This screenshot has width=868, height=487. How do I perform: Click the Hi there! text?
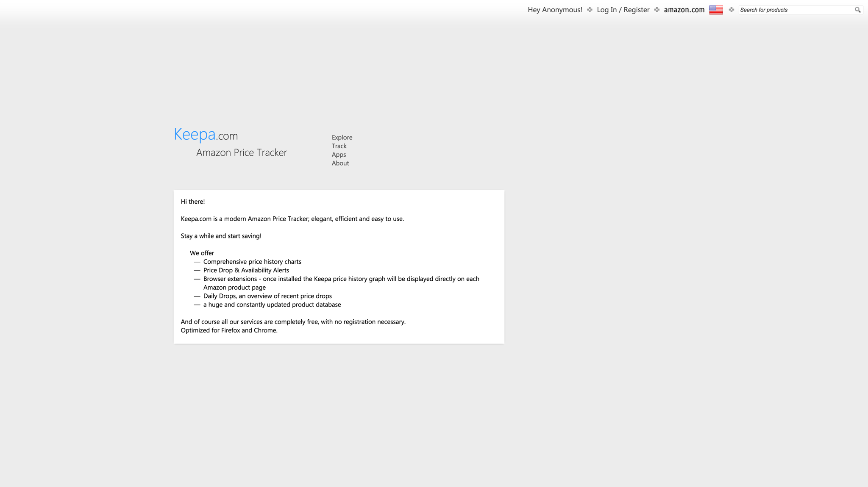193,202
